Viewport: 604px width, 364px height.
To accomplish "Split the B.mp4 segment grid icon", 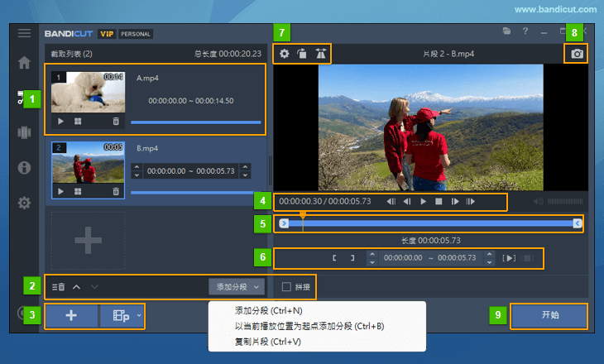I will coord(78,191).
